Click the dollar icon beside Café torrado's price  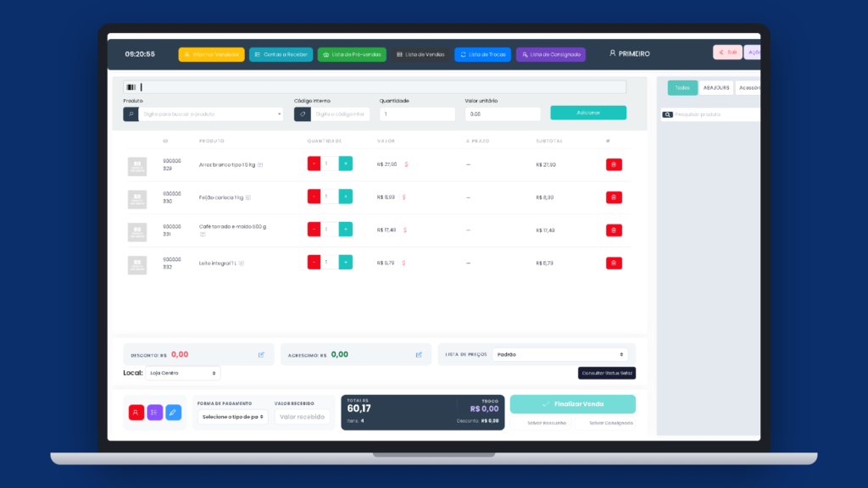click(405, 230)
